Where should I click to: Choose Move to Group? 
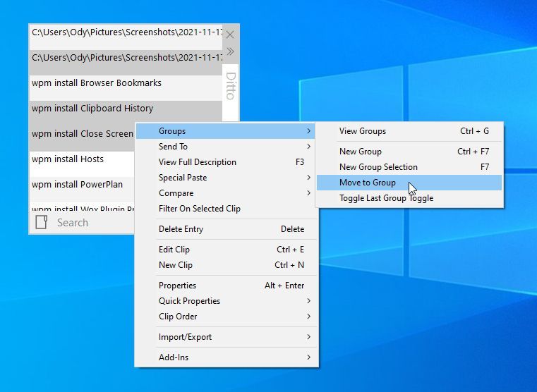[409, 183]
